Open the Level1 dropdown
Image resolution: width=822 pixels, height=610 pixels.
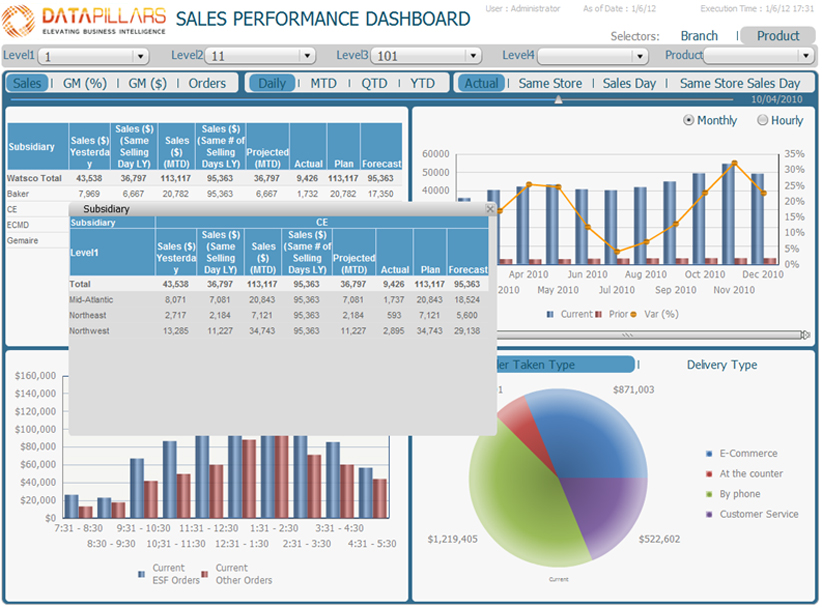click(x=139, y=57)
